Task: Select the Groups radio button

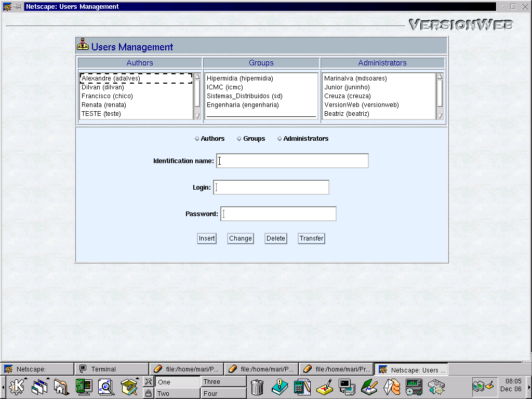Action: [x=239, y=138]
